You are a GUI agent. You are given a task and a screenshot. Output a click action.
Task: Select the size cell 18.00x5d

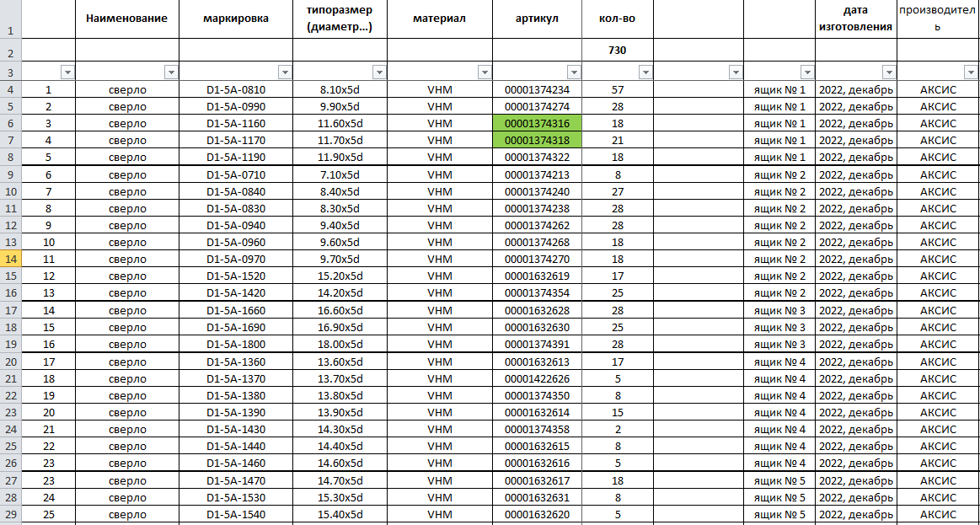(340, 345)
